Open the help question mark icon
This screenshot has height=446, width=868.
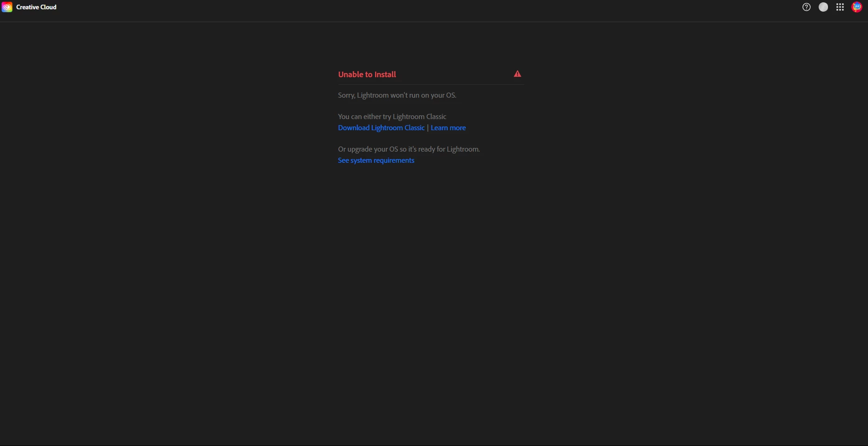pyautogui.click(x=807, y=7)
